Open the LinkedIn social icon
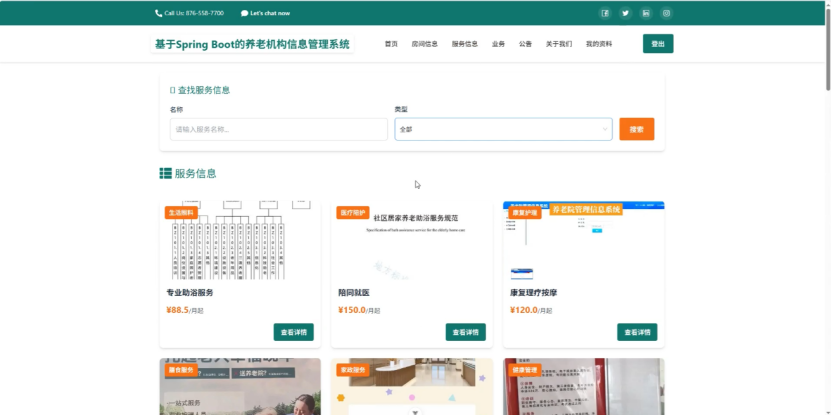This screenshot has height=415, width=831. click(646, 13)
